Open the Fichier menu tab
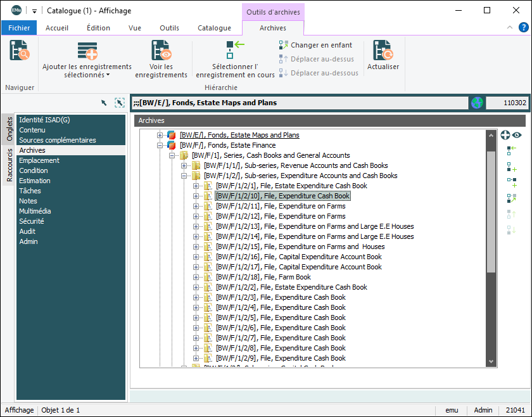This screenshot has height=417, width=532. pyautogui.click(x=19, y=28)
